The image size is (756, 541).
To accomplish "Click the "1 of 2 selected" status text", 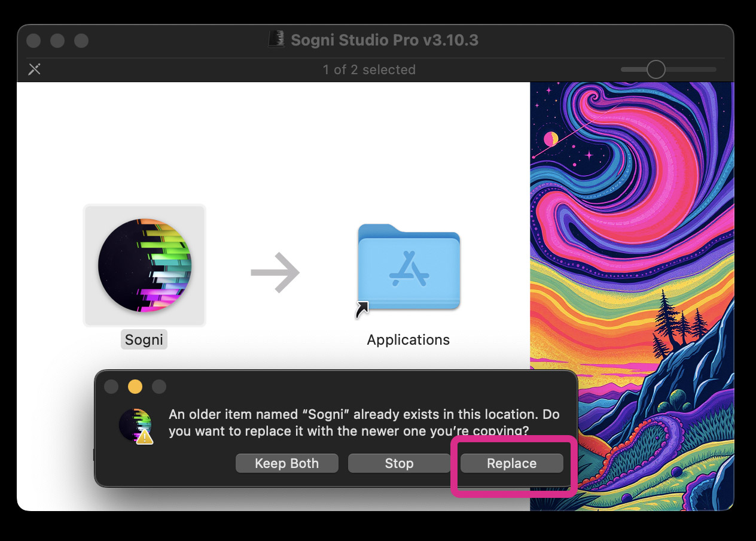I will pyautogui.click(x=369, y=69).
